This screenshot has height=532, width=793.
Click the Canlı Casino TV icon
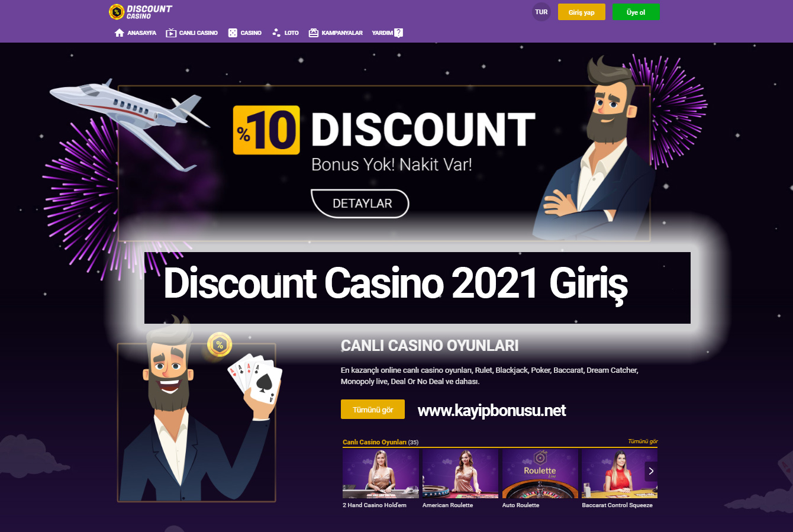[171, 33]
